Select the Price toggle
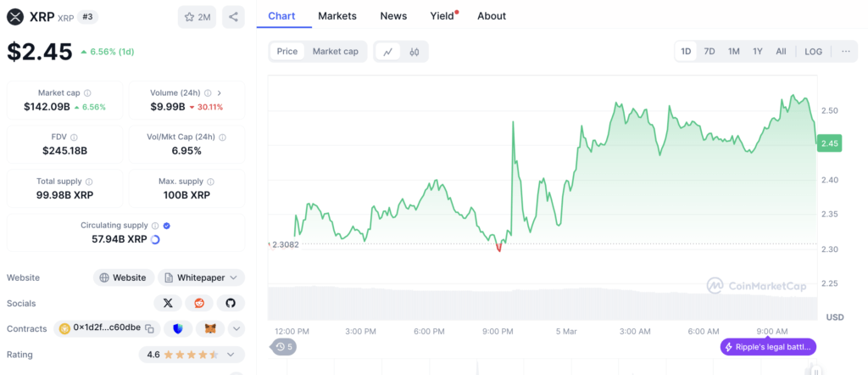868x375 pixels. (x=287, y=52)
